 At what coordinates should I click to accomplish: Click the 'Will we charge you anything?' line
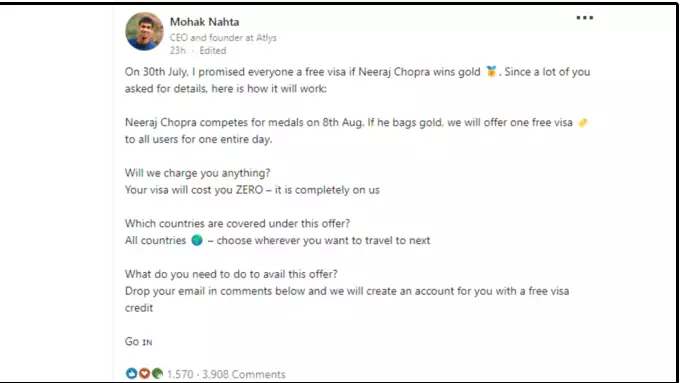pyautogui.click(x=197, y=173)
